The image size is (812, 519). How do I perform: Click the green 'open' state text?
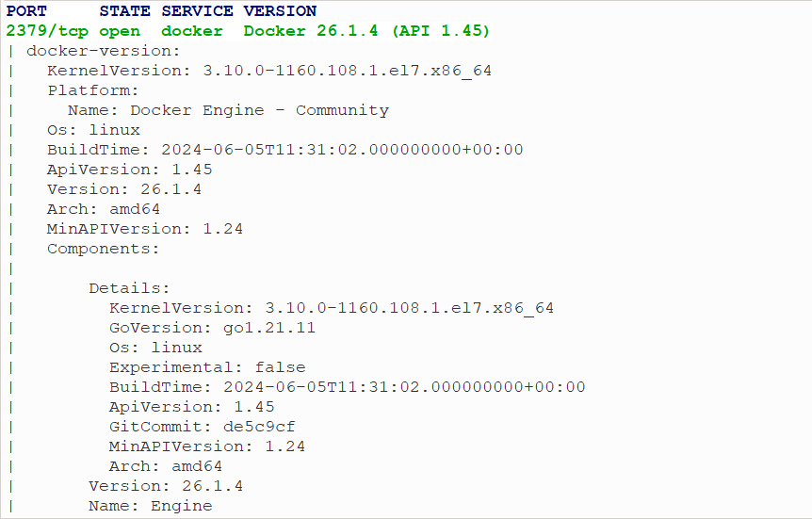click(120, 31)
